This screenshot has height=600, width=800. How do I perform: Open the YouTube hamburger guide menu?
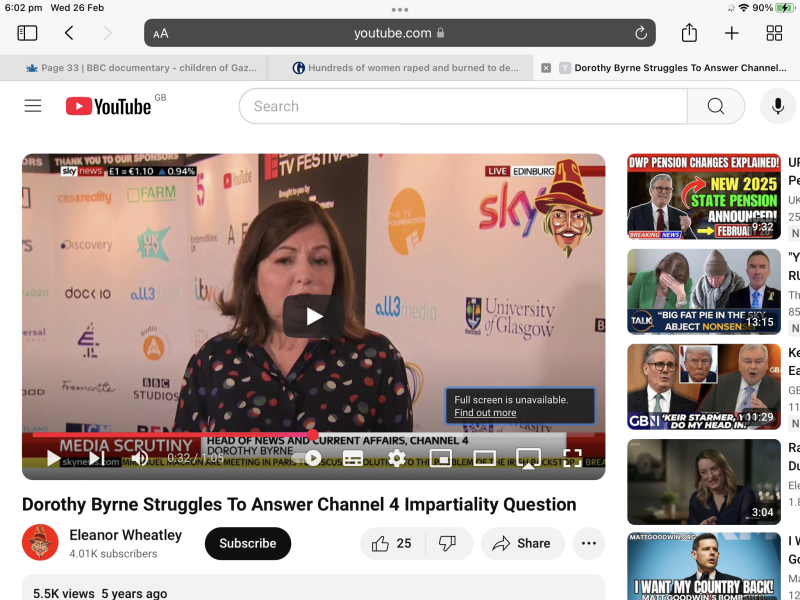(33, 106)
